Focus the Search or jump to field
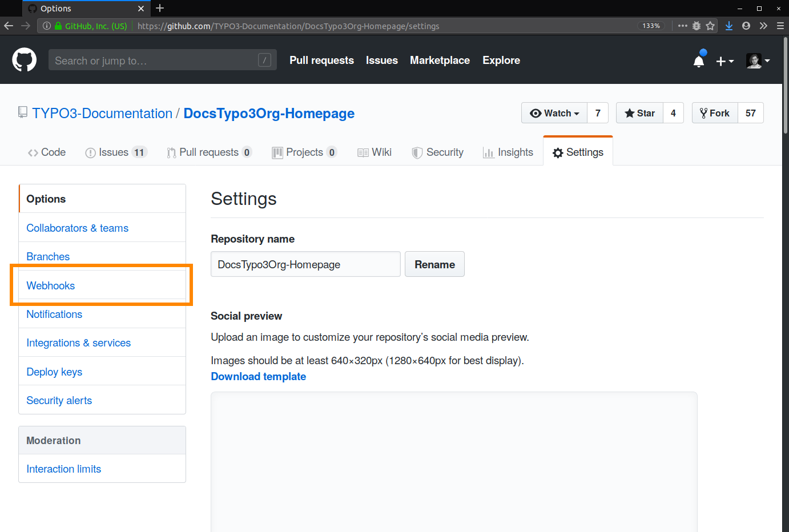Viewport: 789px width, 532px height. (x=163, y=60)
